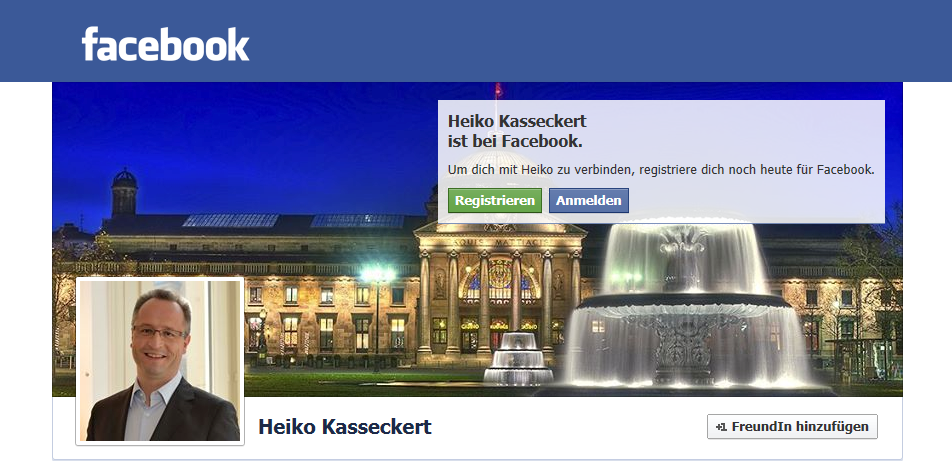Click the green Registrieren button

coord(495,201)
